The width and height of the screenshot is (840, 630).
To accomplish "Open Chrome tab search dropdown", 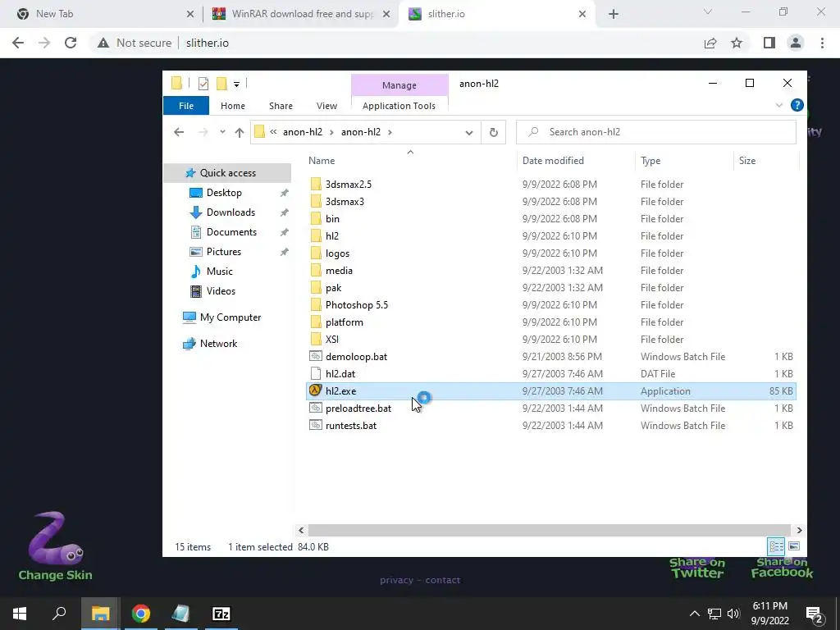I will click(x=708, y=11).
